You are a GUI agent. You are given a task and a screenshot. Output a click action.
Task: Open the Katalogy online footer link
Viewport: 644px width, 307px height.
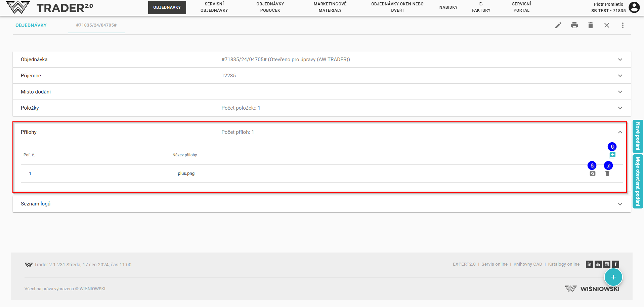point(563,264)
